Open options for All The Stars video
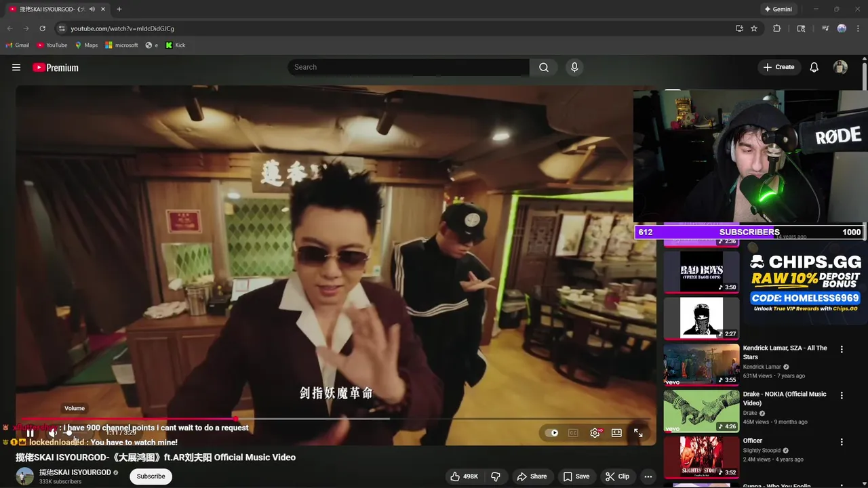The width and height of the screenshot is (868, 488). 842,350
